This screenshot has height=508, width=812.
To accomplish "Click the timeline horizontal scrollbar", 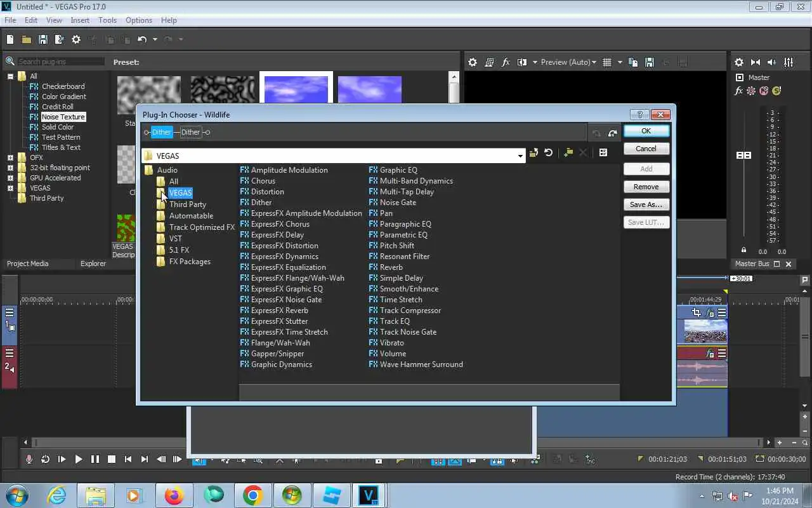I will 397,443.
